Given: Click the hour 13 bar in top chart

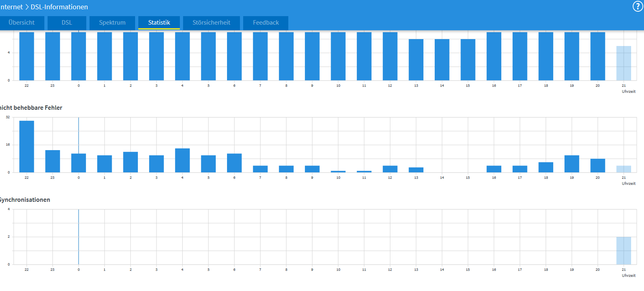Looking at the screenshot, I should click(x=416, y=60).
